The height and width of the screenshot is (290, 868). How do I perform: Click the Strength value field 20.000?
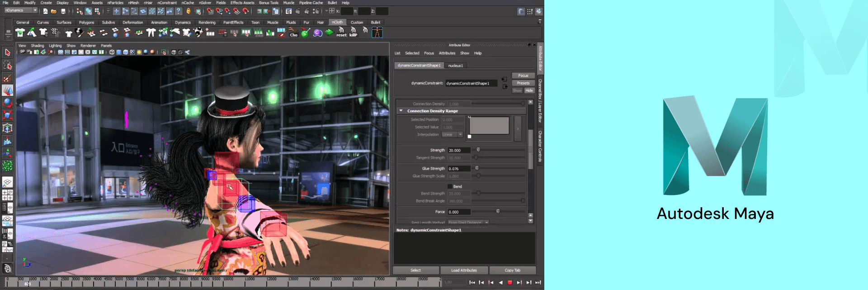coord(459,150)
